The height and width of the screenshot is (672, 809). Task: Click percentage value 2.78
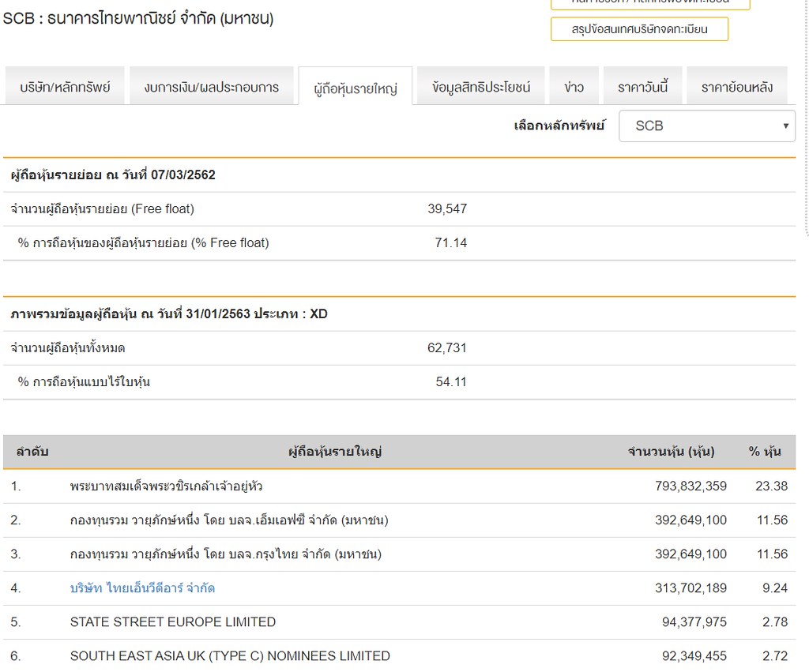coord(775,622)
